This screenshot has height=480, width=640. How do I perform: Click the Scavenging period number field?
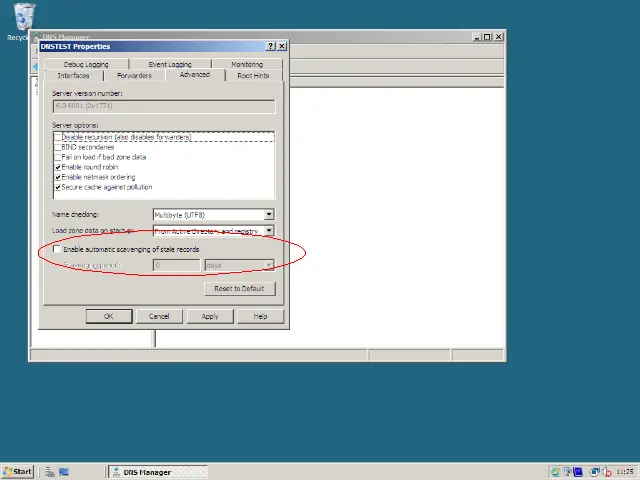(176, 265)
